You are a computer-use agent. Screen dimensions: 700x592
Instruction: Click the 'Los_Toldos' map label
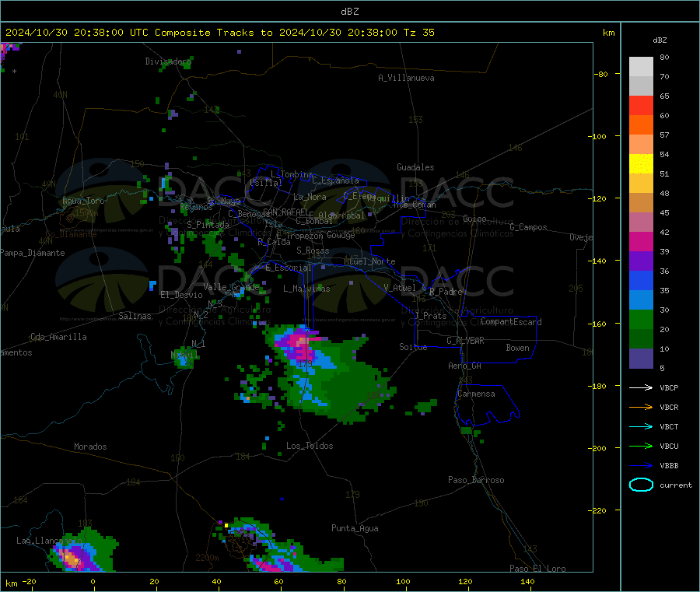pos(310,446)
